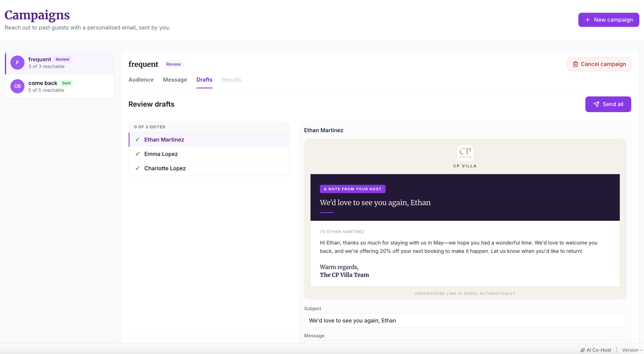Viewport: 644px width, 354px height.
Task: Click the Subject field label
Action: [x=313, y=309]
